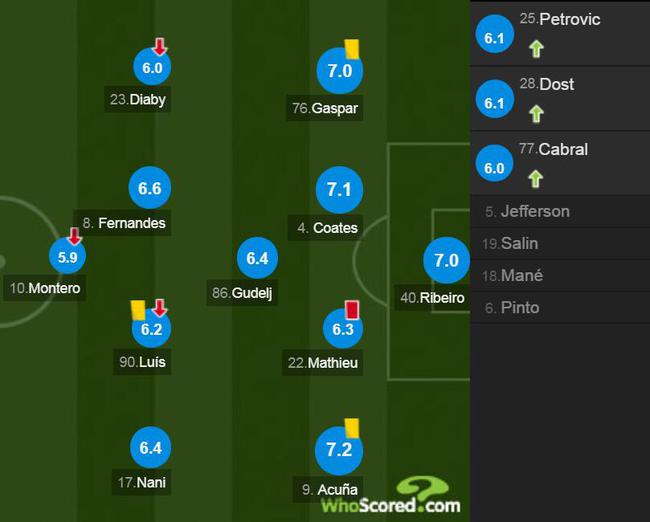Click Petrovic's 6.1 rating badge
Viewport: 650px width, 522px height.
(495, 34)
